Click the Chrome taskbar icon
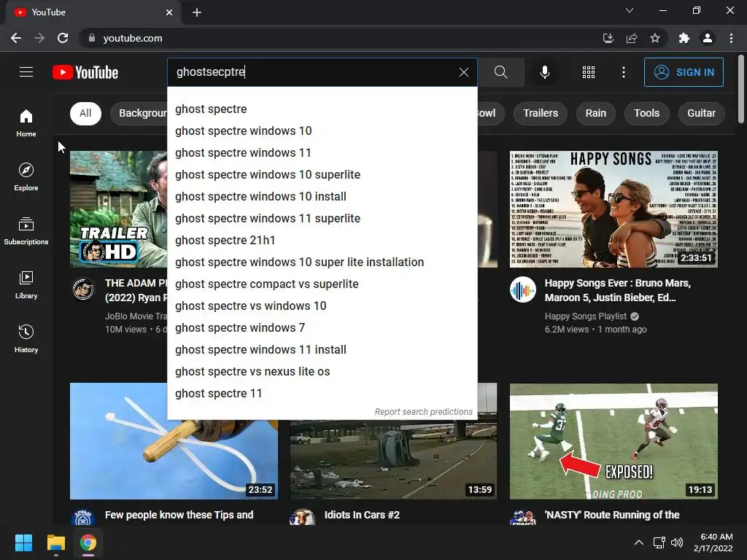 click(x=88, y=542)
